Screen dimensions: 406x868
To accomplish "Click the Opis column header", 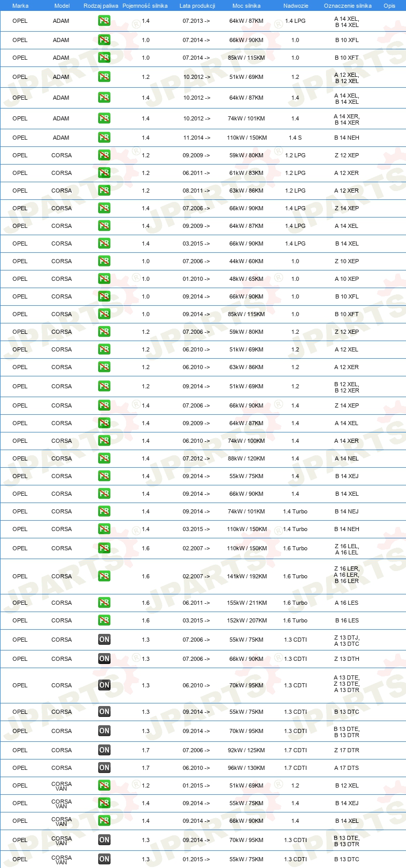I will tap(389, 6).
